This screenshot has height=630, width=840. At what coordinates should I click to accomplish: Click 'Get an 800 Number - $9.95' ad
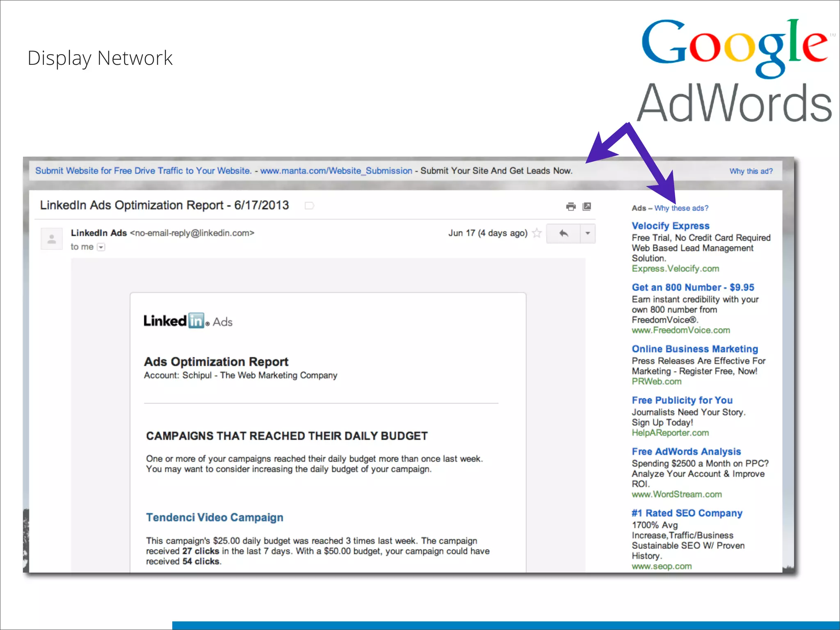[x=693, y=288]
